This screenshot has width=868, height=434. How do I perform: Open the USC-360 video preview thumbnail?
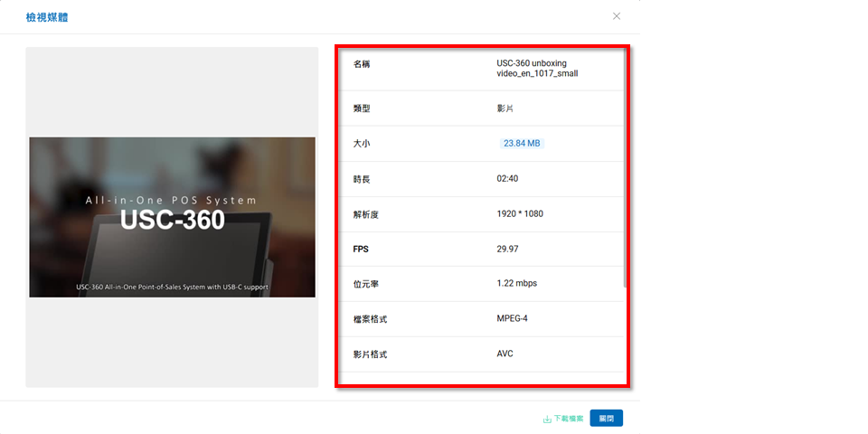[172, 217]
